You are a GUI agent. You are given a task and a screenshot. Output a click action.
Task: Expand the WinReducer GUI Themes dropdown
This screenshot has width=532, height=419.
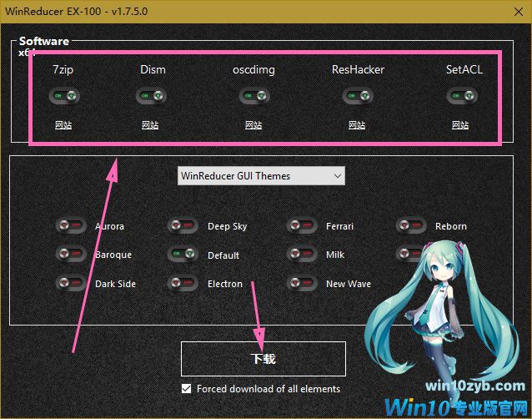click(261, 176)
